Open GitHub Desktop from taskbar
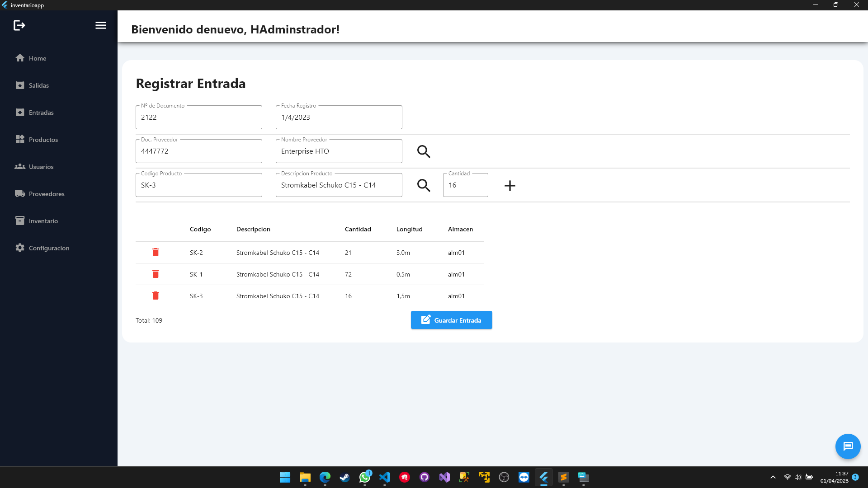868x488 pixels. (425, 477)
